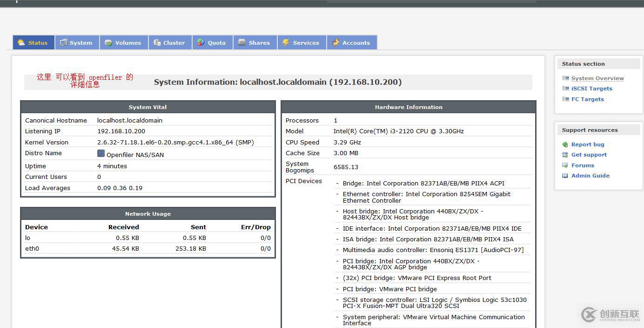
Task: Click the System tab monitor icon
Action: tap(64, 42)
